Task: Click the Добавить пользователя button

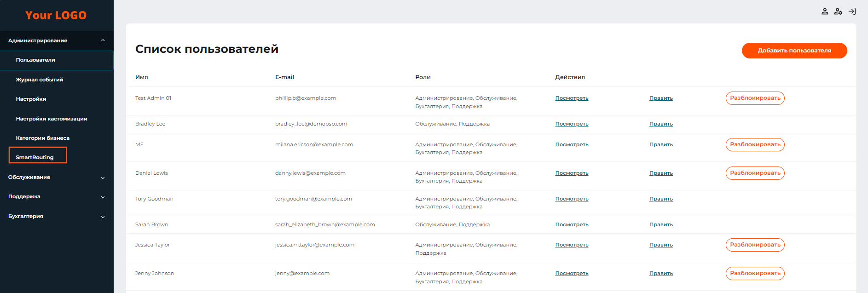Action: point(794,51)
